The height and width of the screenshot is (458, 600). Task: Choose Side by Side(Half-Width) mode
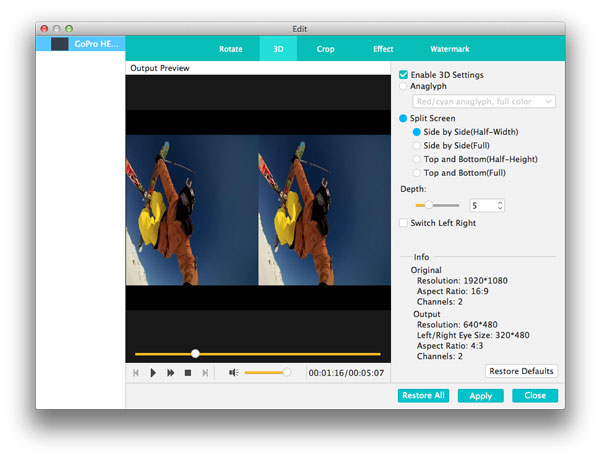click(x=417, y=132)
